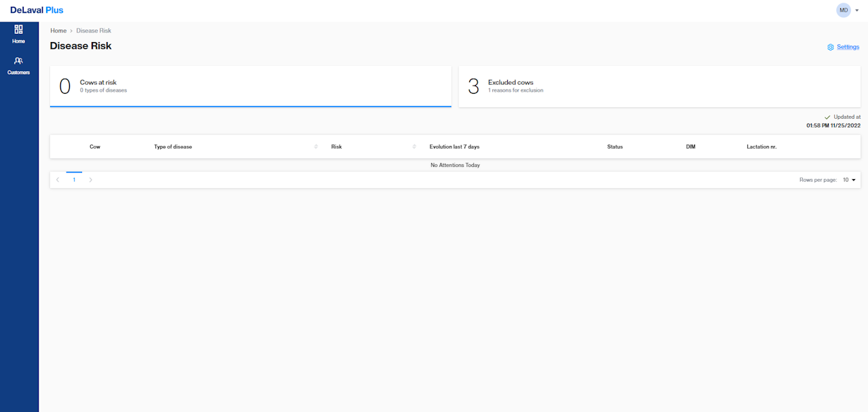Click the DeLaval Plus logo
The height and width of the screenshot is (412, 868).
(x=37, y=10)
